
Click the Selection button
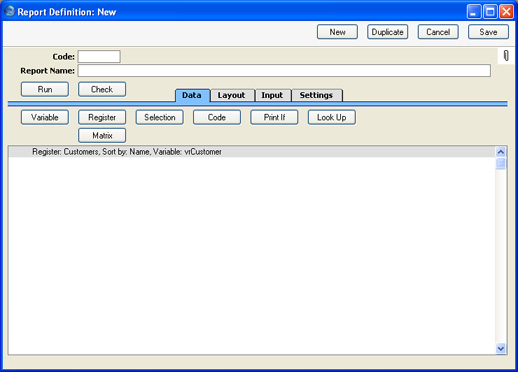tap(159, 117)
